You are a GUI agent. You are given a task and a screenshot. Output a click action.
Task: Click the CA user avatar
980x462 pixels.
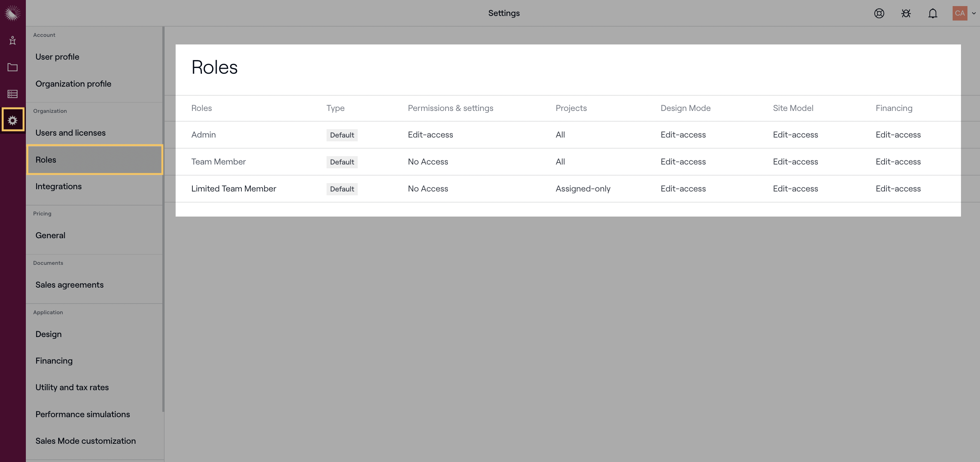pos(959,13)
